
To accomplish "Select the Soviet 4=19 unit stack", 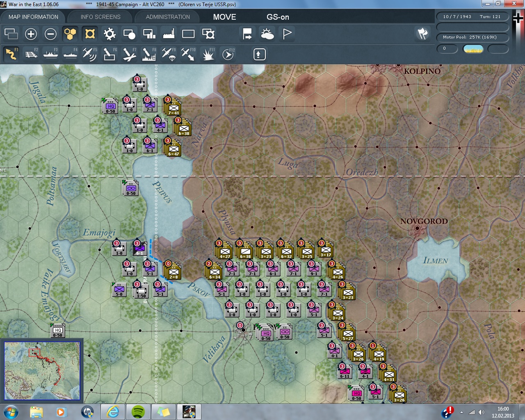I will (378, 353).
